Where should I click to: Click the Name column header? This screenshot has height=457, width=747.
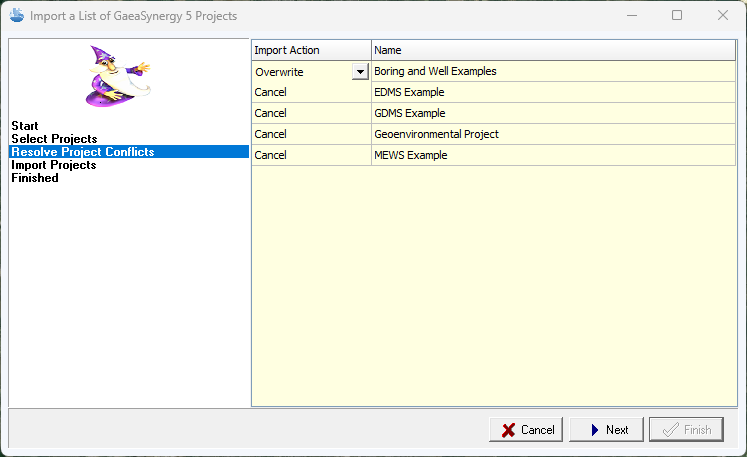[x=554, y=50]
